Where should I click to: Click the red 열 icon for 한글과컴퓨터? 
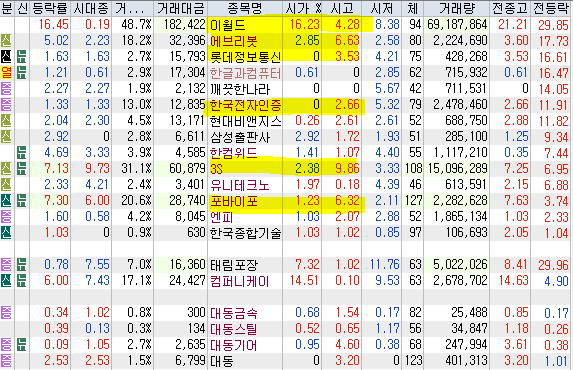[x=6, y=73]
